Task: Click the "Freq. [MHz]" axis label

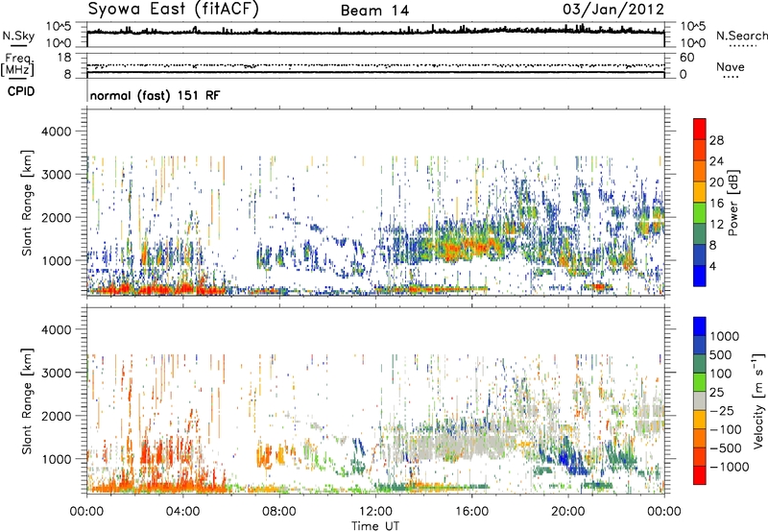Action: coord(17,65)
